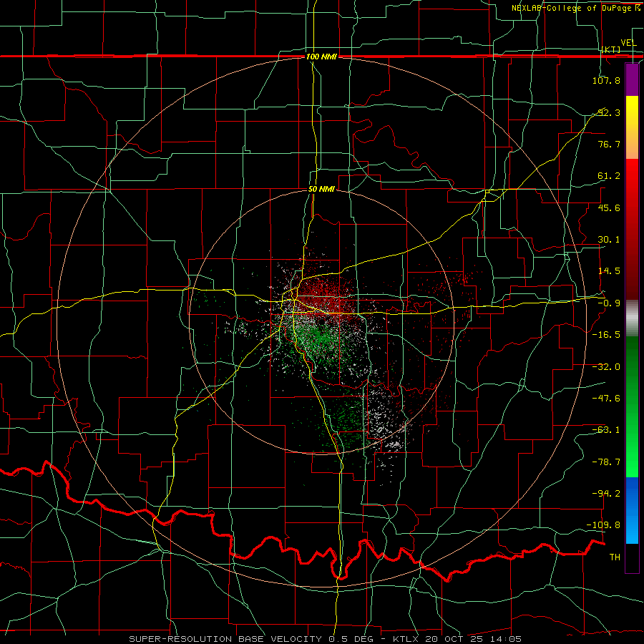Click the 107.8 legend value
This screenshot has width=644, height=644.
coord(606,80)
